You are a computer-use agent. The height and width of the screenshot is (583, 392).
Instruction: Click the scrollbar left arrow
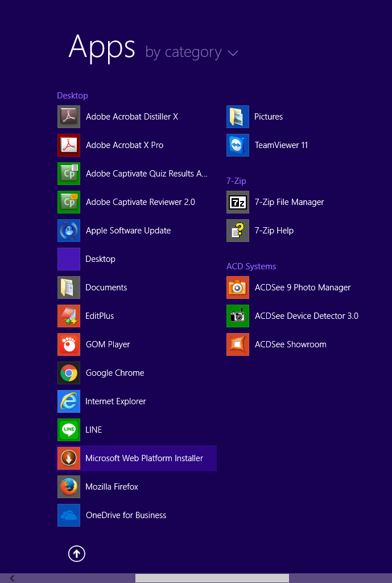pos(12,578)
